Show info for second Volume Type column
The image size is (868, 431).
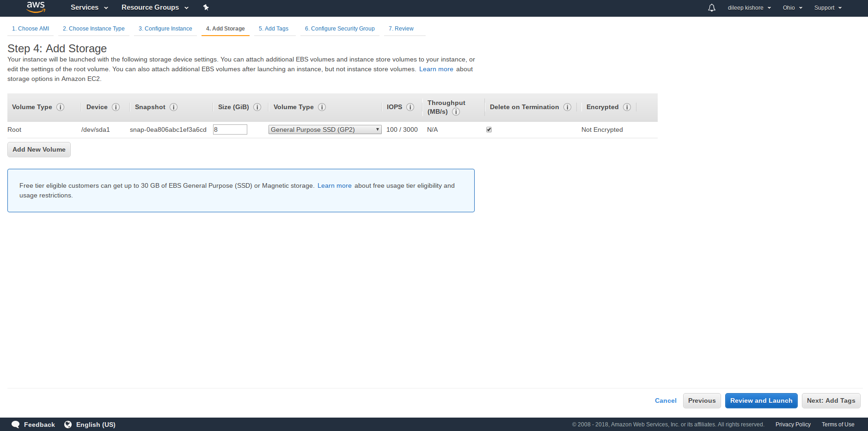[x=322, y=107]
